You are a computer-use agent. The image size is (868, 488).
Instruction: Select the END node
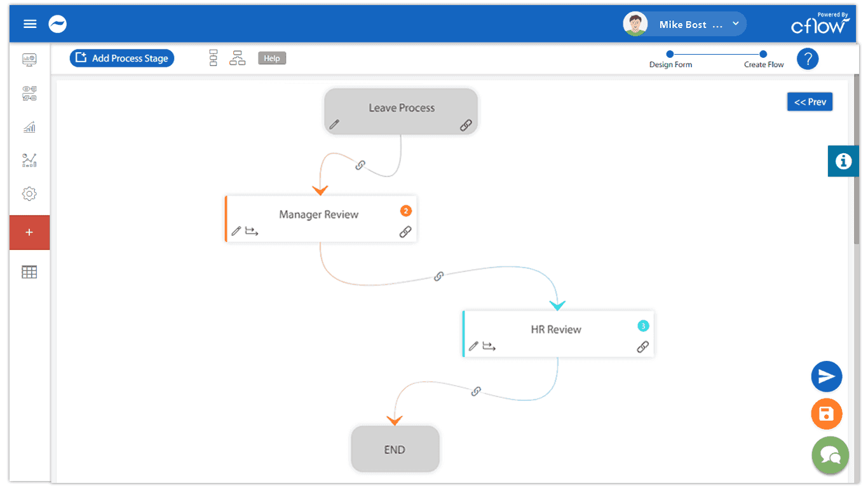[x=395, y=449]
